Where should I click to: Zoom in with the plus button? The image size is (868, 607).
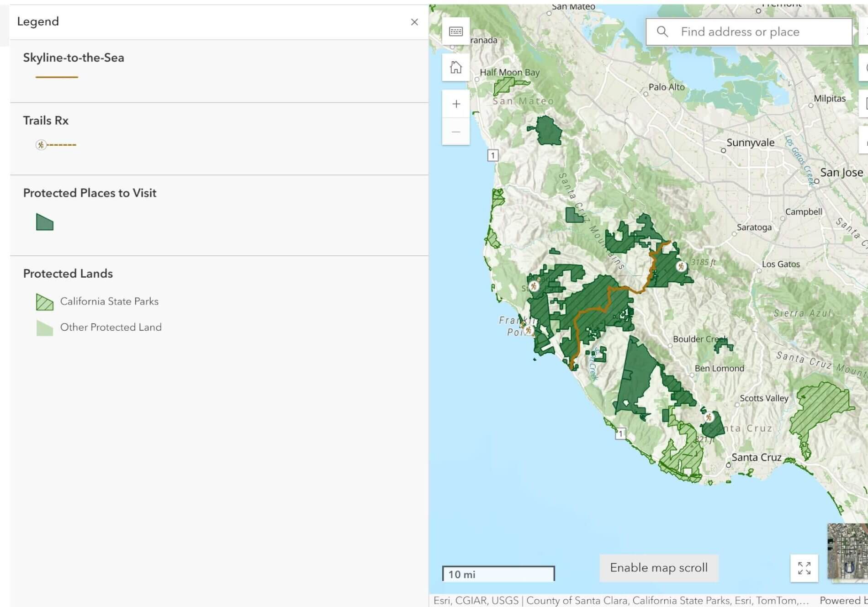[456, 104]
